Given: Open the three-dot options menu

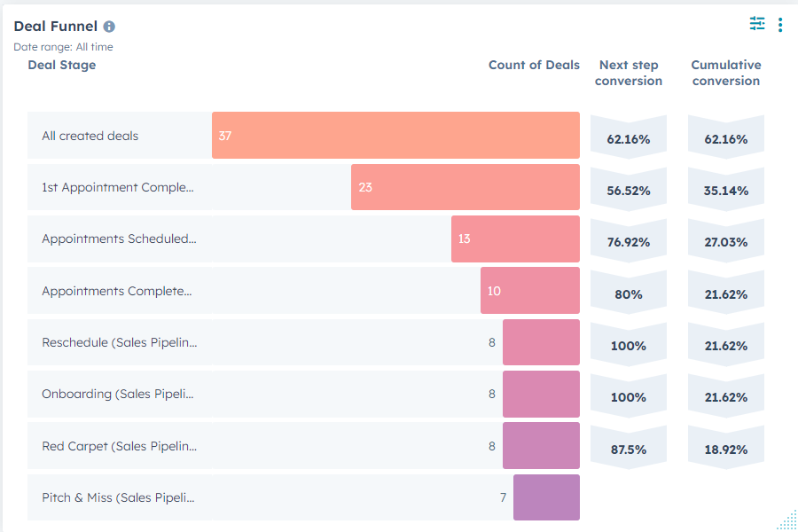Looking at the screenshot, I should pos(780,24).
